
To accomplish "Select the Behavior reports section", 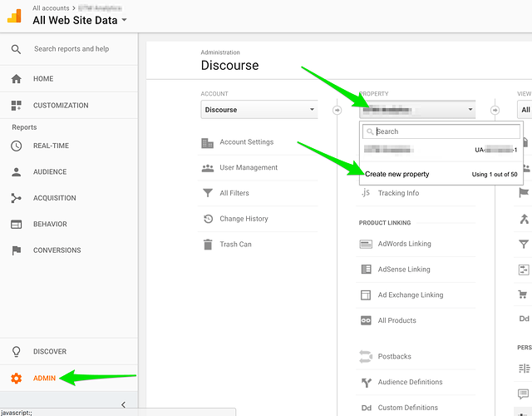I will (x=69, y=224).
